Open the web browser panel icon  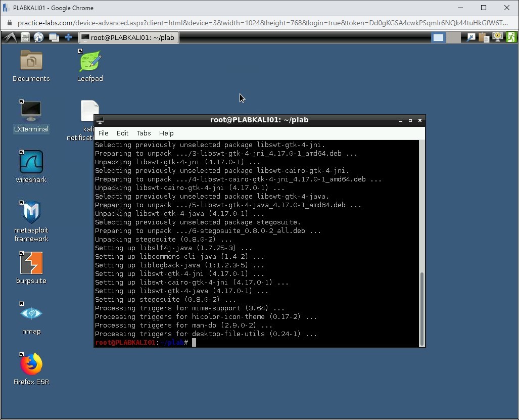tap(38, 37)
